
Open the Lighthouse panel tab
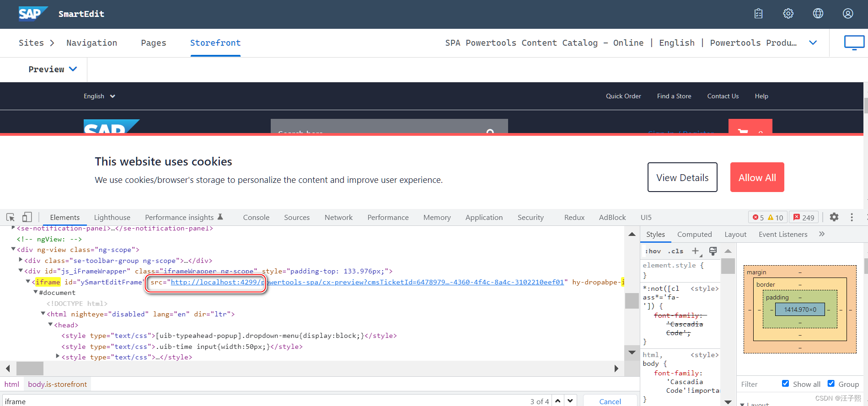(112, 217)
